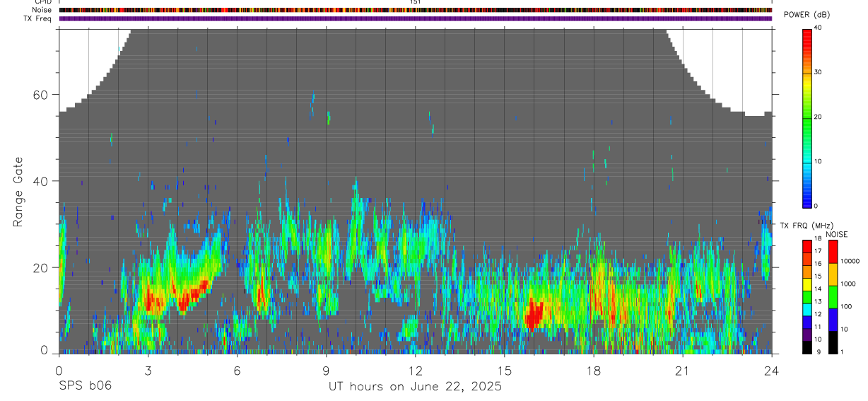Click the Noise strip at the top
The image size is (868, 401).
[416, 10]
